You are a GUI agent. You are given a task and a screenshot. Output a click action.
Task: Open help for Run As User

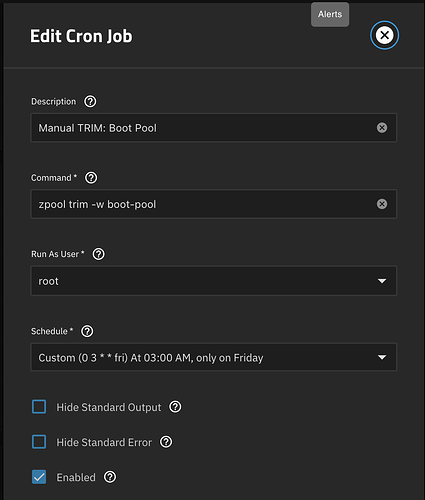point(98,254)
